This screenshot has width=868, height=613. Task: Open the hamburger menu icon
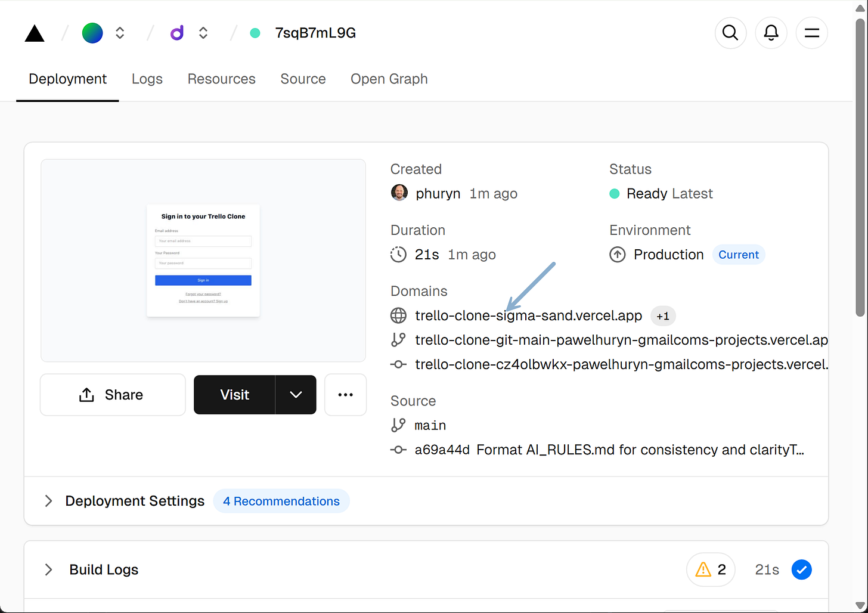tap(811, 33)
